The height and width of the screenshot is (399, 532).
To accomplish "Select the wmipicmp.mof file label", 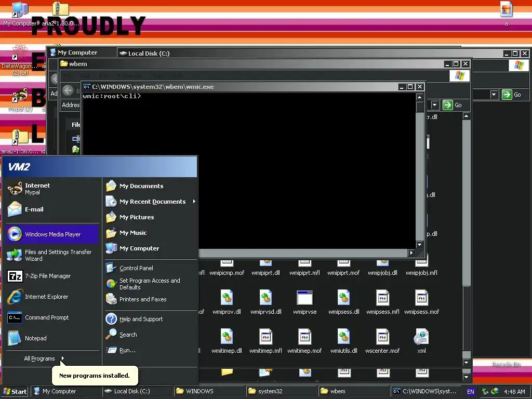I will (x=227, y=273).
